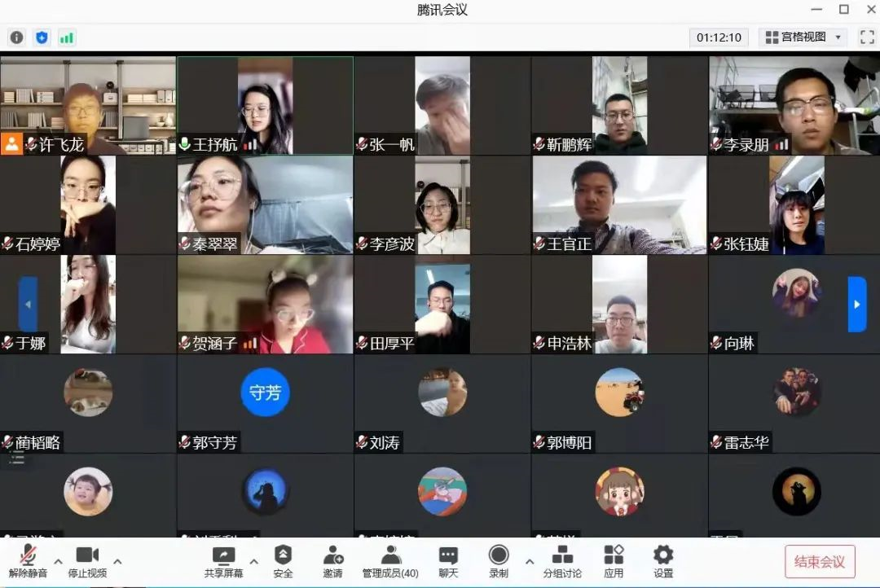Screen dimensions: 880x588
Task: Start 共享屏幕 screen sharing
Action: tap(223, 561)
